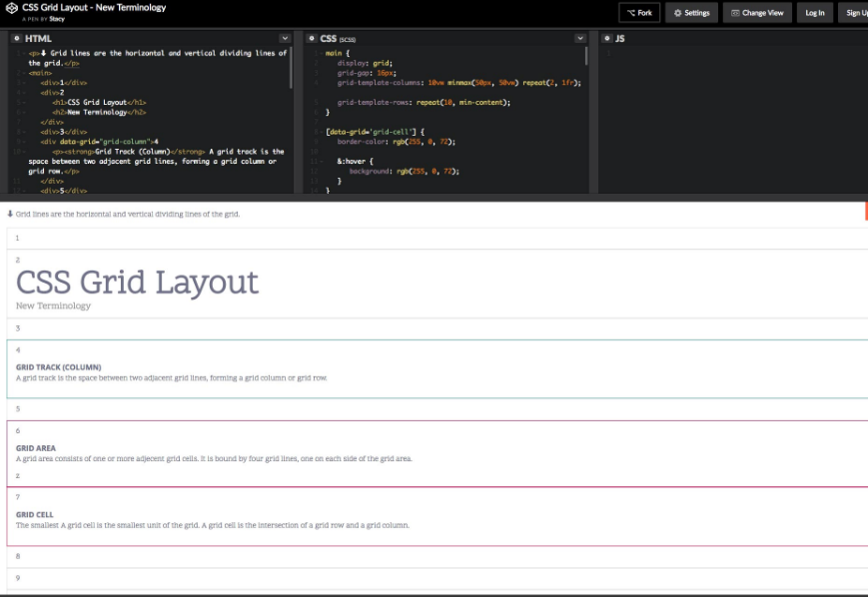Click the CSS editor vertical scrollbar
This screenshot has height=599, width=868.
[x=586, y=56]
